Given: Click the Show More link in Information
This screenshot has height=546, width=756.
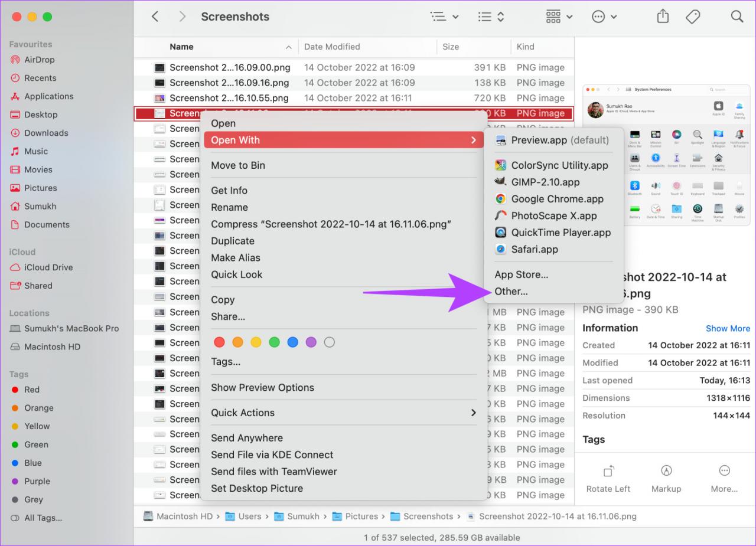Looking at the screenshot, I should (x=728, y=328).
